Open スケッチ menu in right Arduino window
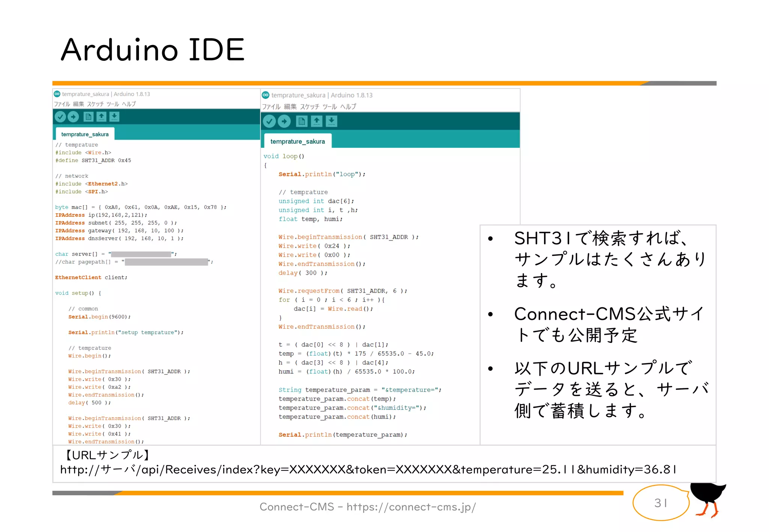This screenshot has height=532, width=769. coord(310,107)
